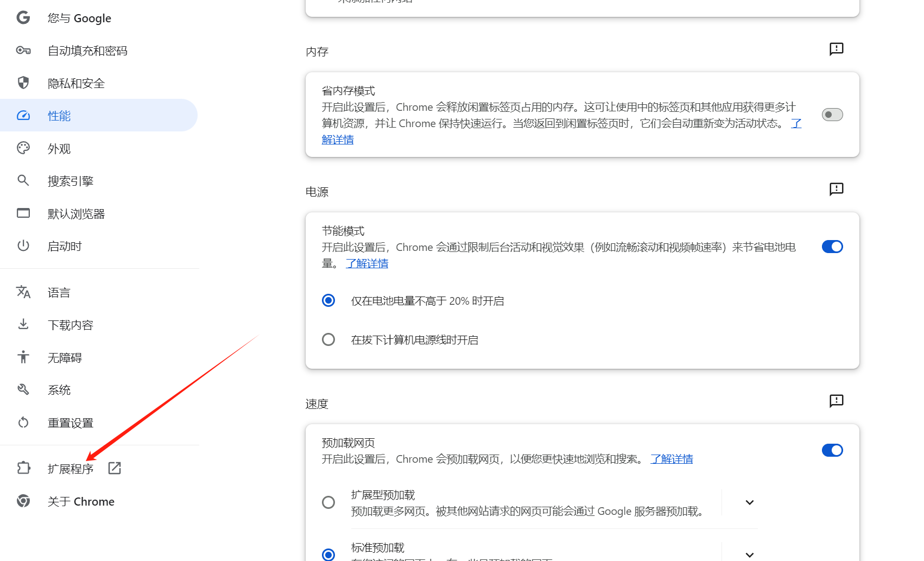The width and height of the screenshot is (924, 561).
Task: Click the shield icon for privacy and security
Action: [23, 83]
